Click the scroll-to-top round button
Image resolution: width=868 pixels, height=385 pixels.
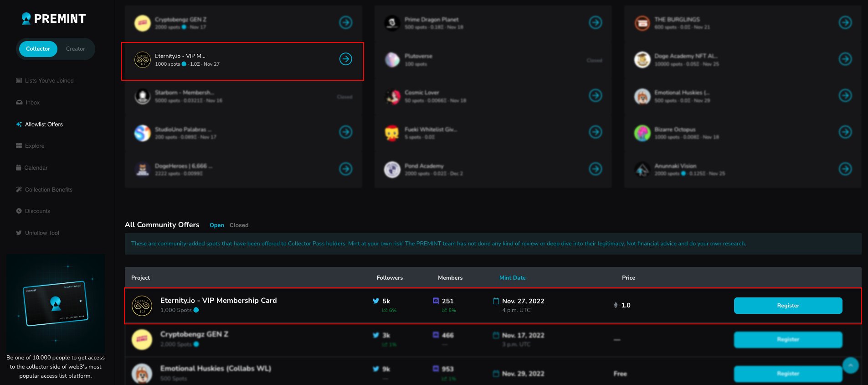[x=850, y=365]
